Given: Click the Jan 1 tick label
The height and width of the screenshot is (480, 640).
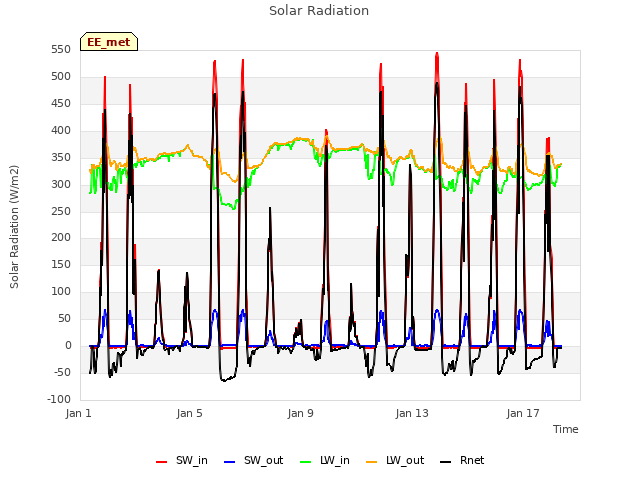Looking at the screenshot, I should [x=78, y=413].
